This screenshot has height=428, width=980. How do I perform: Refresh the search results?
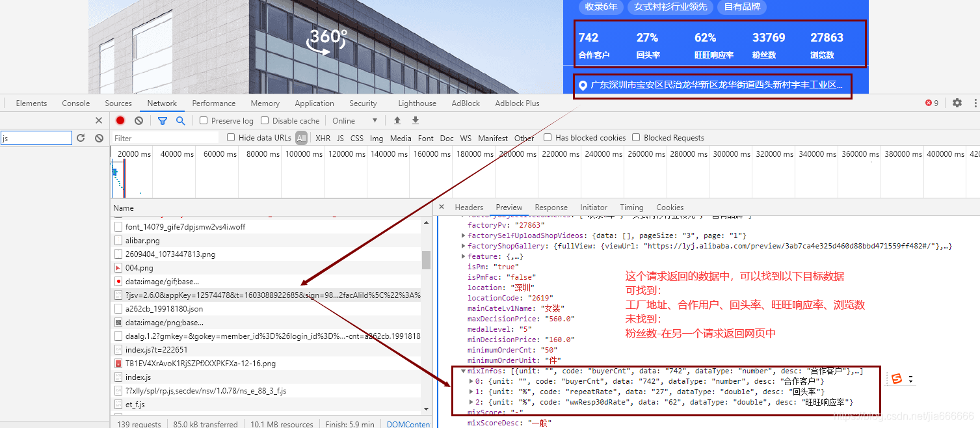point(81,138)
